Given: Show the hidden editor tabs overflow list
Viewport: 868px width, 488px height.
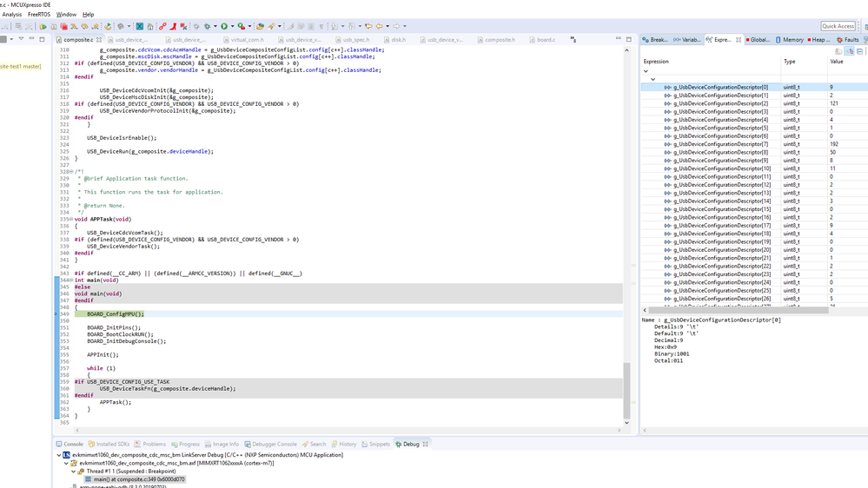Looking at the screenshot, I should pyautogui.click(x=573, y=40).
